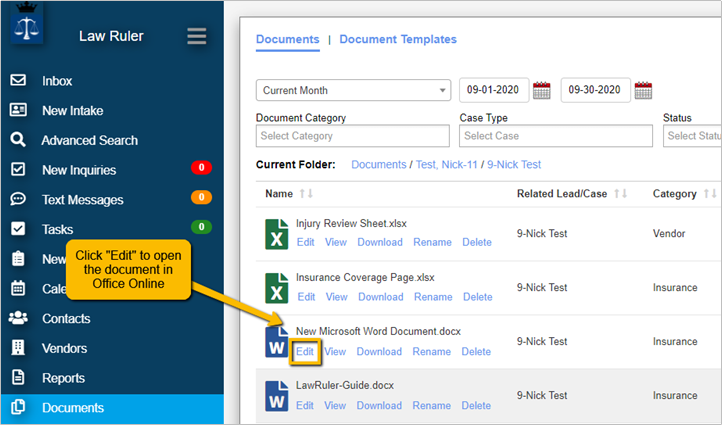Click Rename for Insurance Coverage Page.xlsx
Screen dimensions: 722x425
point(433,297)
